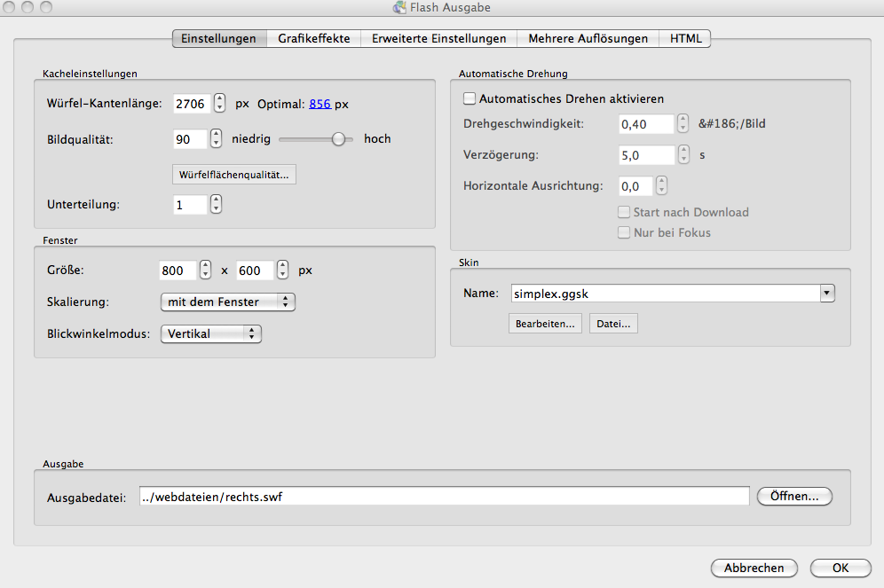Click the Ausgabedatei path text field
The width and height of the screenshot is (884, 588).
pyautogui.click(x=444, y=497)
